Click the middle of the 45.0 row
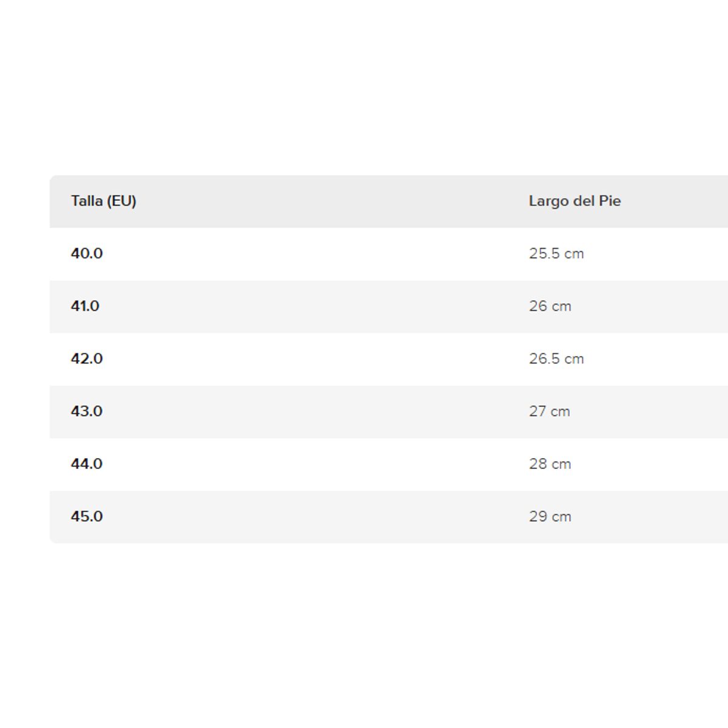Screen dimensions: 728x728 [334, 517]
